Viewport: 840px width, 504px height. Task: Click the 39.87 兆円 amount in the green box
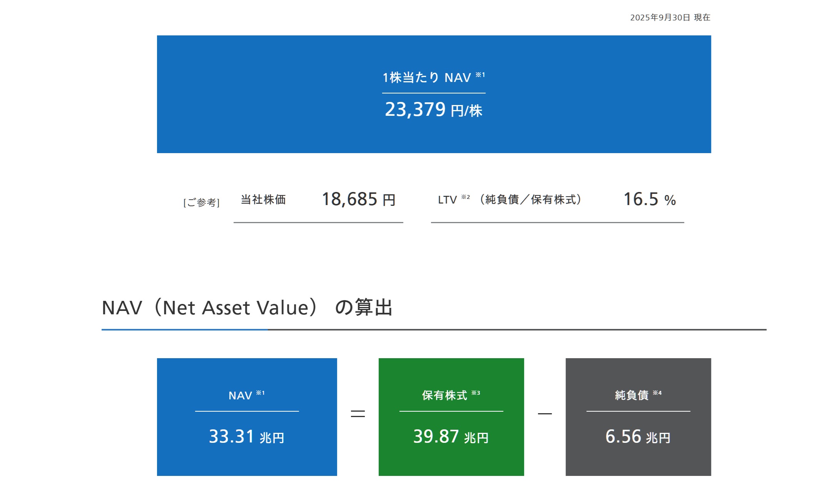point(451,437)
